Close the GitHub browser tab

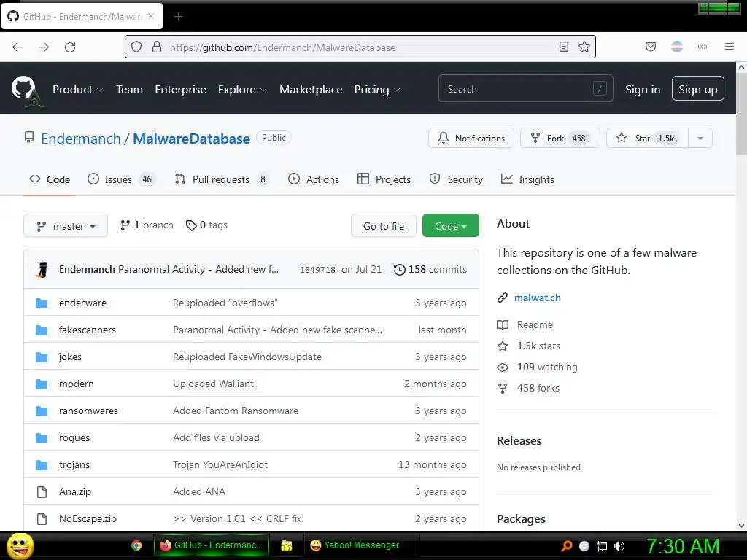pos(151,16)
